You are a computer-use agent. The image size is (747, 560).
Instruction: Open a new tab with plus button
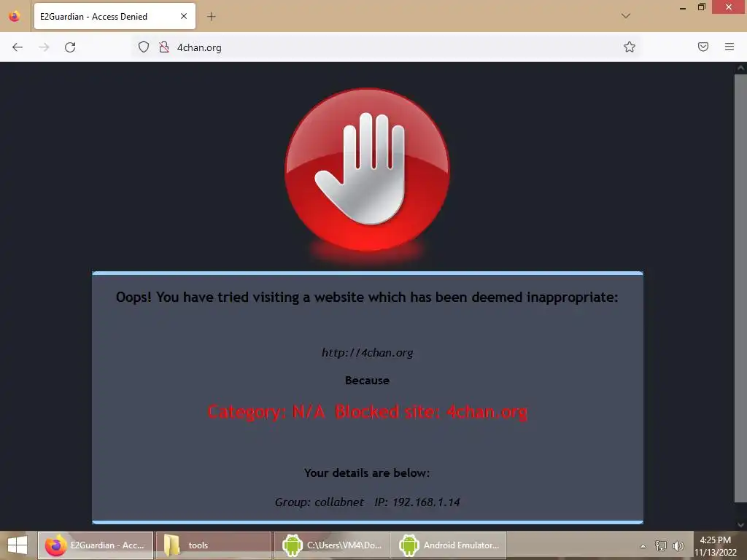click(x=211, y=17)
